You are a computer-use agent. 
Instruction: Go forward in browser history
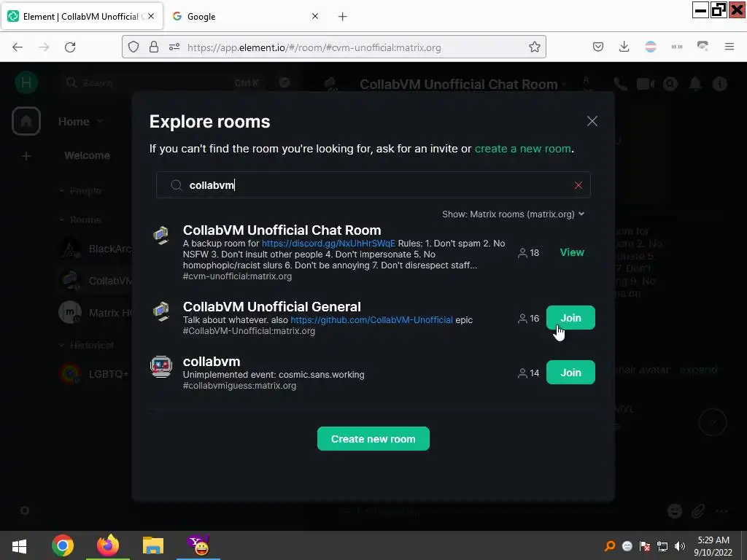(x=44, y=47)
